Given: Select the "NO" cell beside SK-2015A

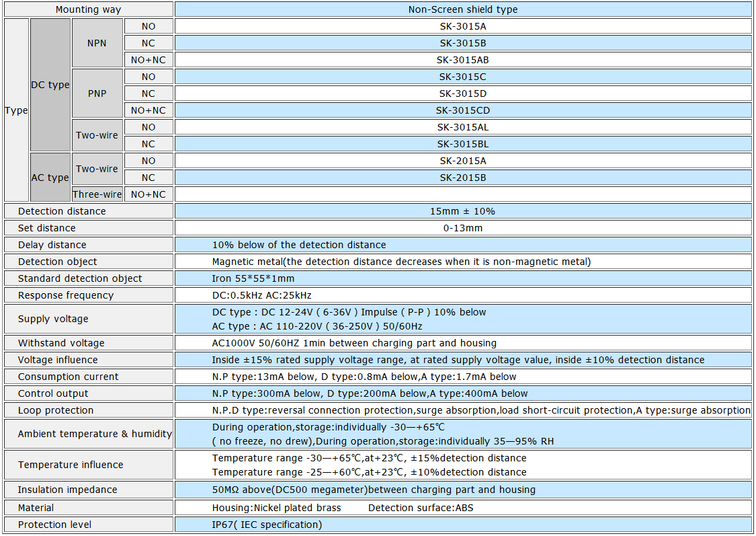Looking at the screenshot, I should click(x=149, y=161).
